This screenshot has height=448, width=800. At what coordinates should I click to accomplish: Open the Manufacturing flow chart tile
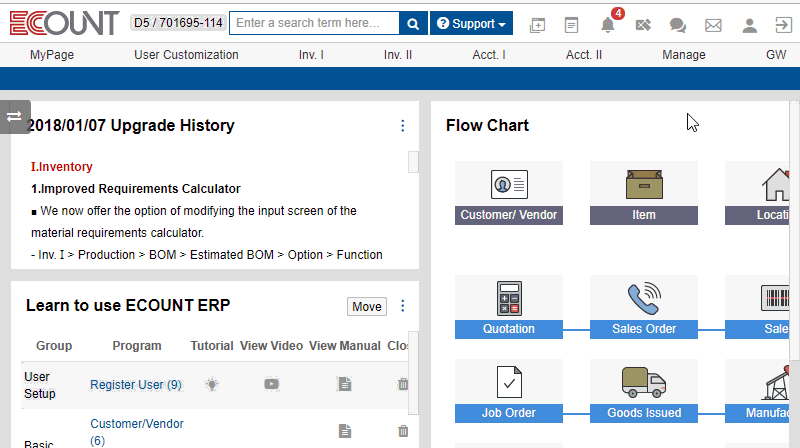(x=757, y=391)
